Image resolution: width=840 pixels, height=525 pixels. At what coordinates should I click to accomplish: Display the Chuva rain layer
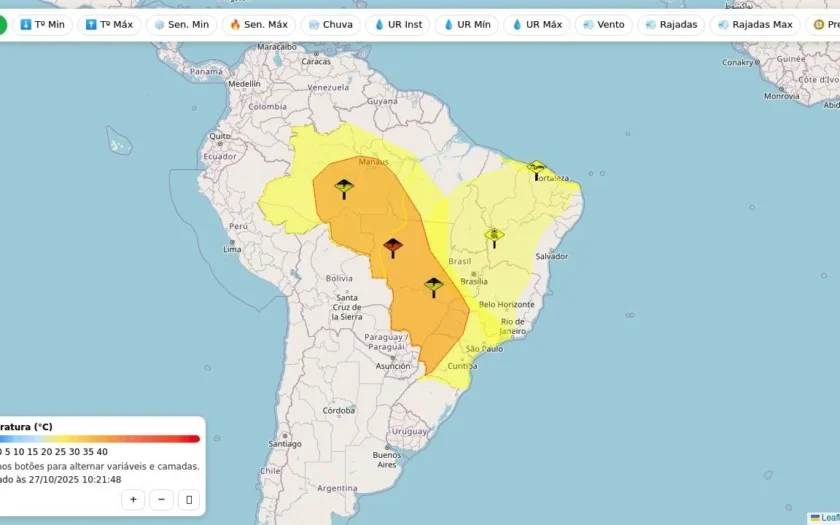pyautogui.click(x=331, y=25)
